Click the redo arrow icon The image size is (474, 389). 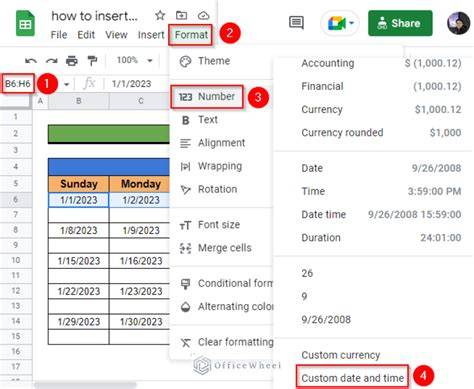tap(51, 61)
